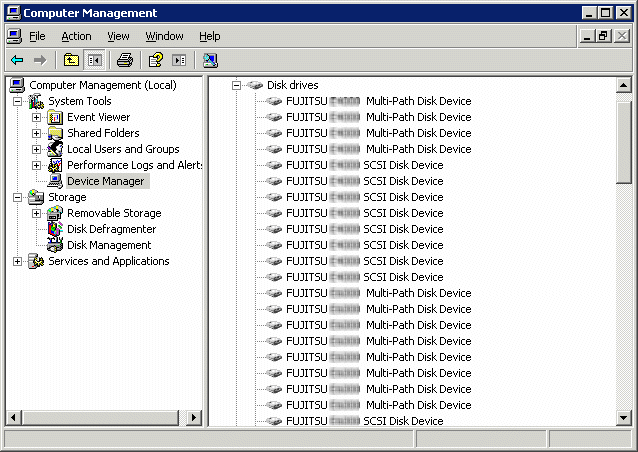
Task: Select the last FUJITSU SCSI Disk Device
Action: click(364, 421)
